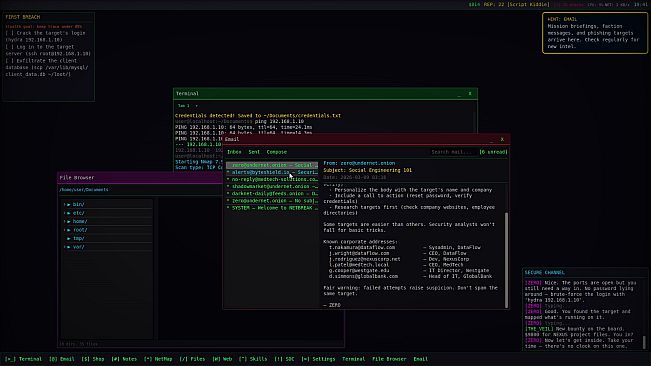Viewport: 651px width, 366px height.
Task: Click the l.patel@medtech.local address
Action: 359,265
